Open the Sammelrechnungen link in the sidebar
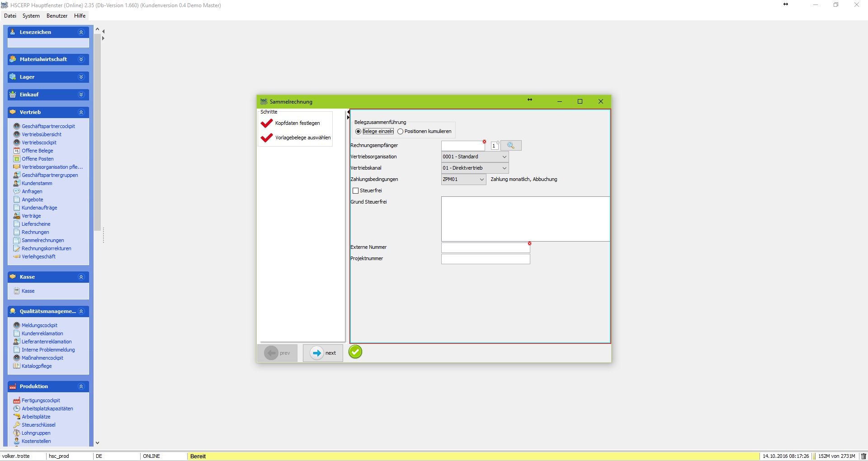Screen dimensions: 868x461 click(x=42, y=240)
